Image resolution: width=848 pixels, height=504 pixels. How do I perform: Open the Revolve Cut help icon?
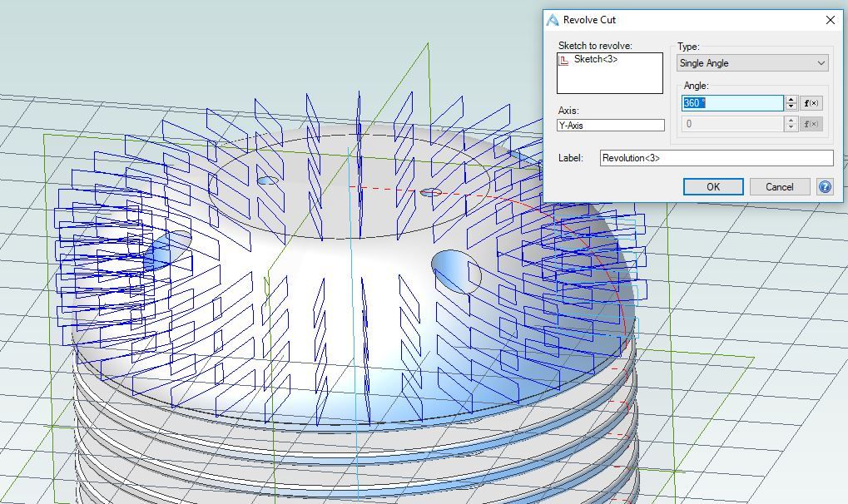point(825,186)
